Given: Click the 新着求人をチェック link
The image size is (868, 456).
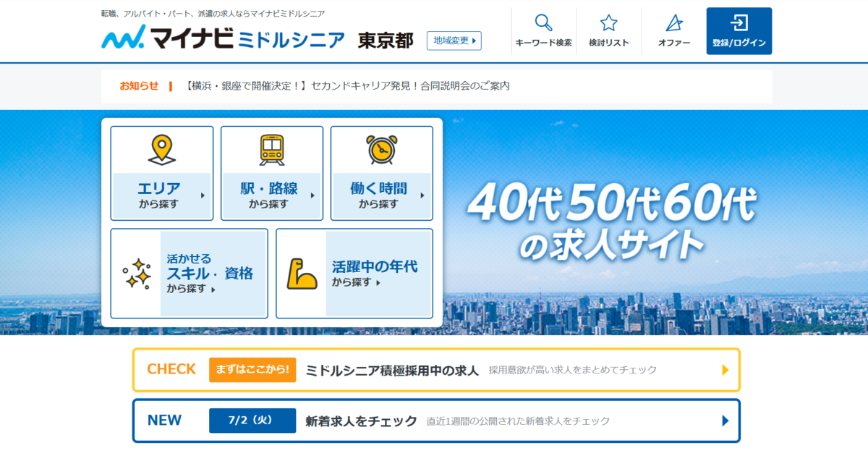Looking at the screenshot, I should [x=361, y=421].
